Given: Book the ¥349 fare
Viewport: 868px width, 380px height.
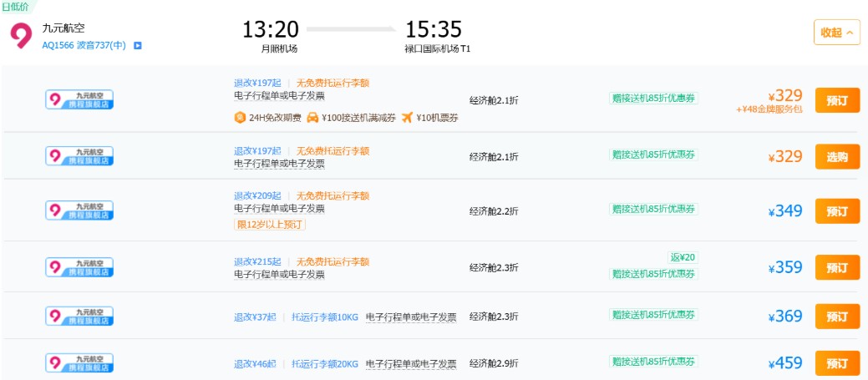Looking at the screenshot, I should click(837, 211).
